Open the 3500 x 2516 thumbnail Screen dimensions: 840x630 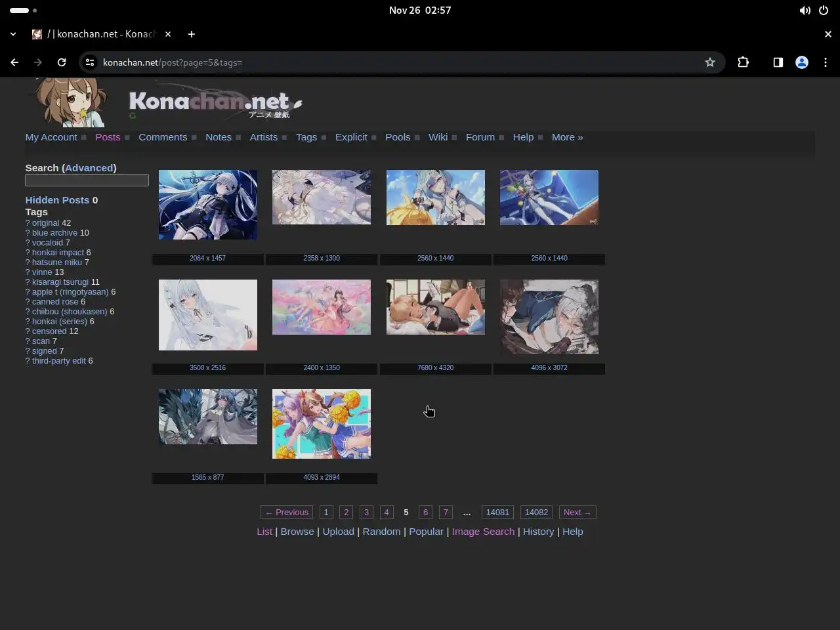208,315
